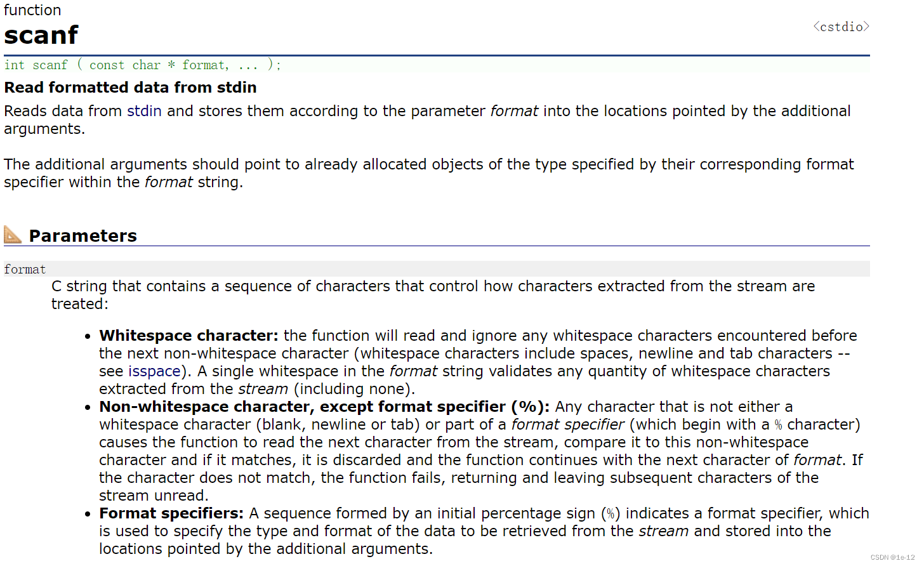Click the small 'function' label above title
Screen dimensions: 924x566
click(x=32, y=10)
